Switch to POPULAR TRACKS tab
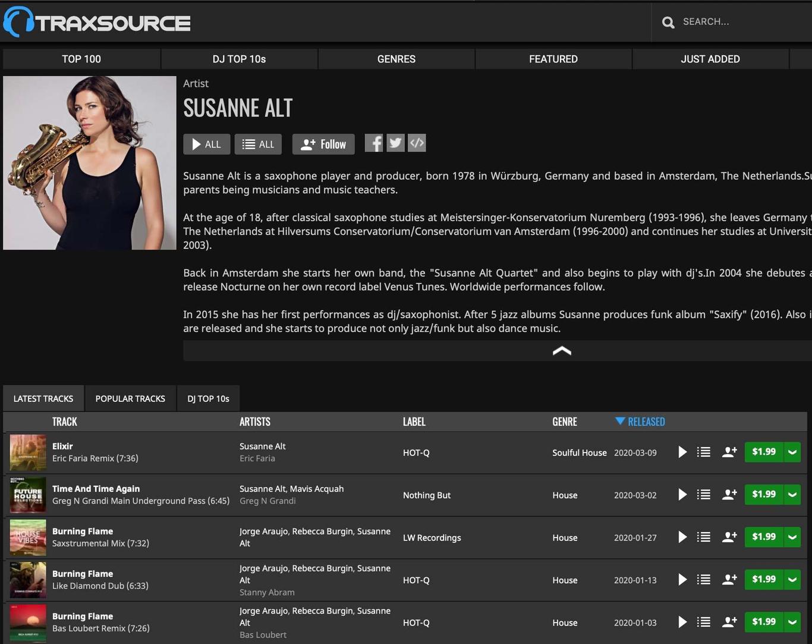This screenshot has height=644, width=812. point(130,398)
